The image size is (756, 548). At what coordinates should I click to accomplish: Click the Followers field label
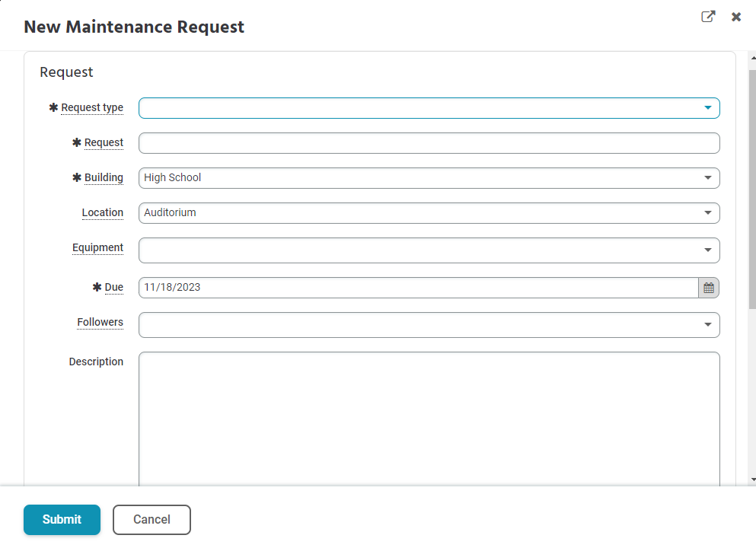pyautogui.click(x=100, y=323)
